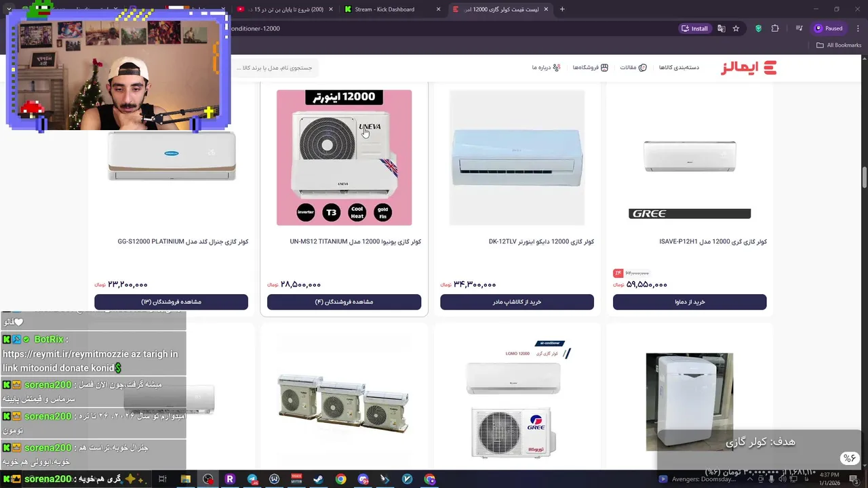This screenshot has width=868, height=488.
Task: Open the GG-S12000 PLATINUM product title link
Action: tap(183, 242)
